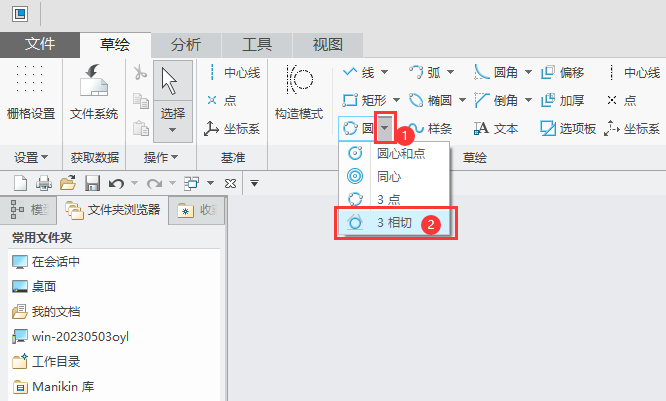Expand the 弧 dropdown arrow

451,72
